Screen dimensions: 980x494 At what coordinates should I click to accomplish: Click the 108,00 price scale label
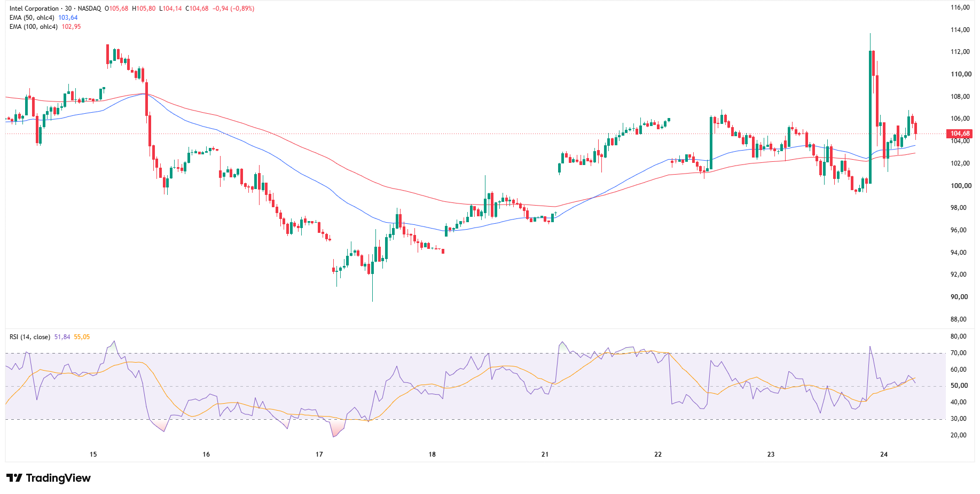tap(960, 97)
